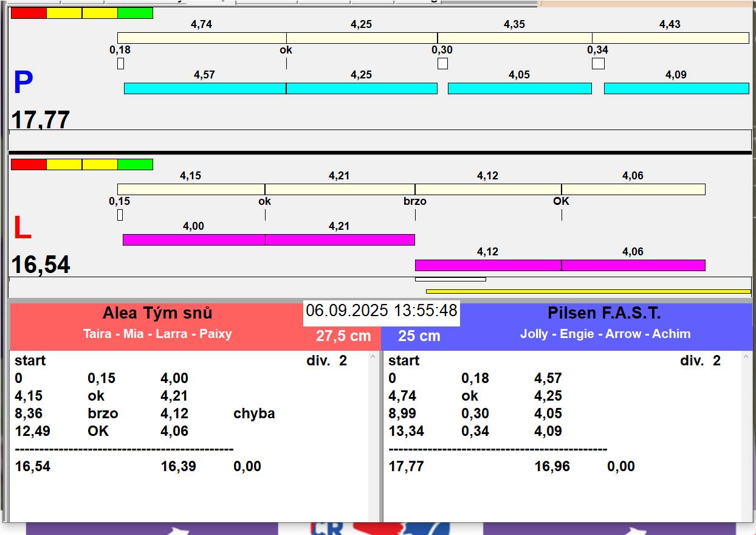Viewport: 756px width, 535px height.
Task: Click the yellow light beside red in lane L
Action: pyautogui.click(x=64, y=164)
